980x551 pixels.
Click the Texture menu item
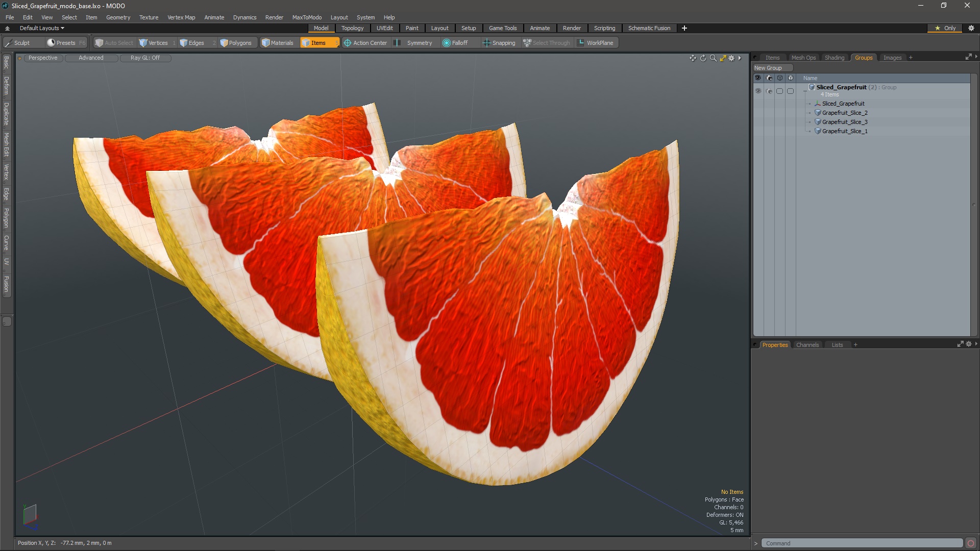pos(149,17)
